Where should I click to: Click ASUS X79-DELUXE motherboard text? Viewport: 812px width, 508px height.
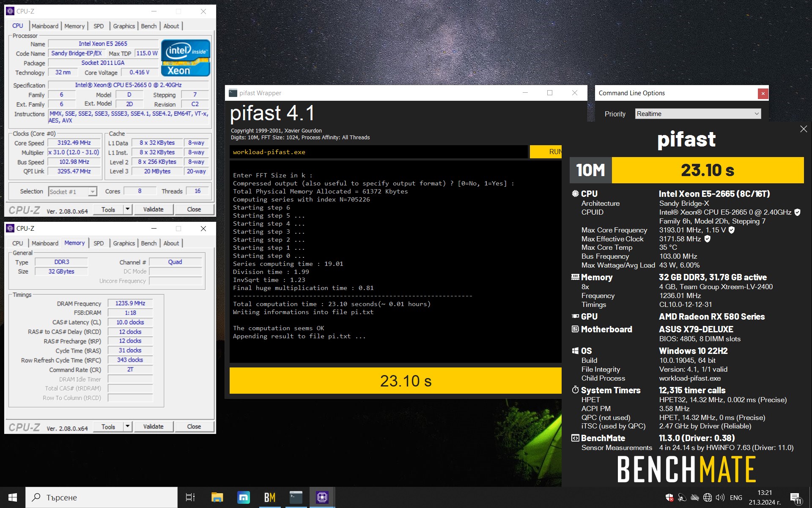696,329
